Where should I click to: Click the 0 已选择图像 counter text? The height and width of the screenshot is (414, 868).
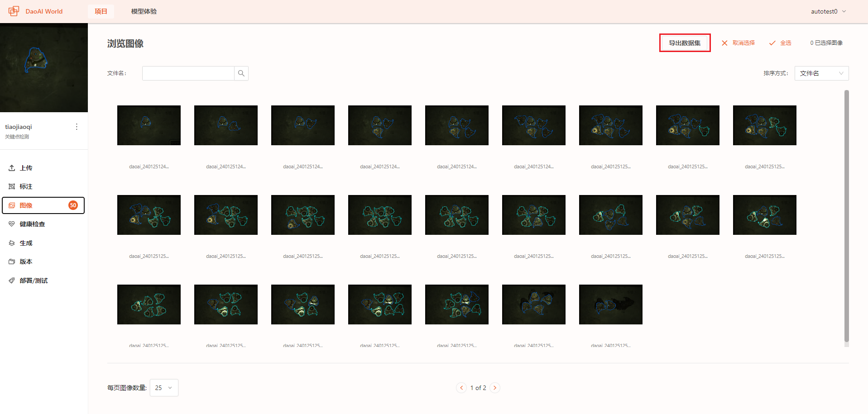click(x=826, y=43)
